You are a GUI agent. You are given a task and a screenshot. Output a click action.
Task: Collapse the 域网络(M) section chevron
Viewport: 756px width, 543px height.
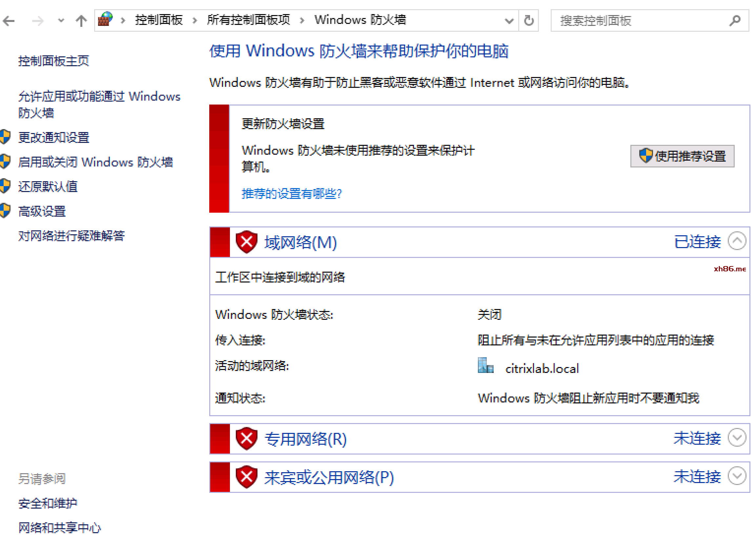pyautogui.click(x=737, y=241)
